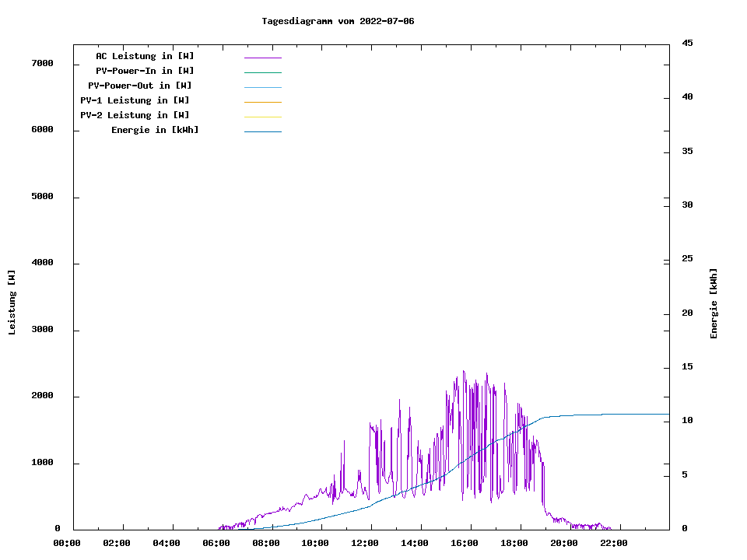The height and width of the screenshot is (560, 747).
Task: Click the 18:00 time axis tick label
Action: click(x=514, y=543)
